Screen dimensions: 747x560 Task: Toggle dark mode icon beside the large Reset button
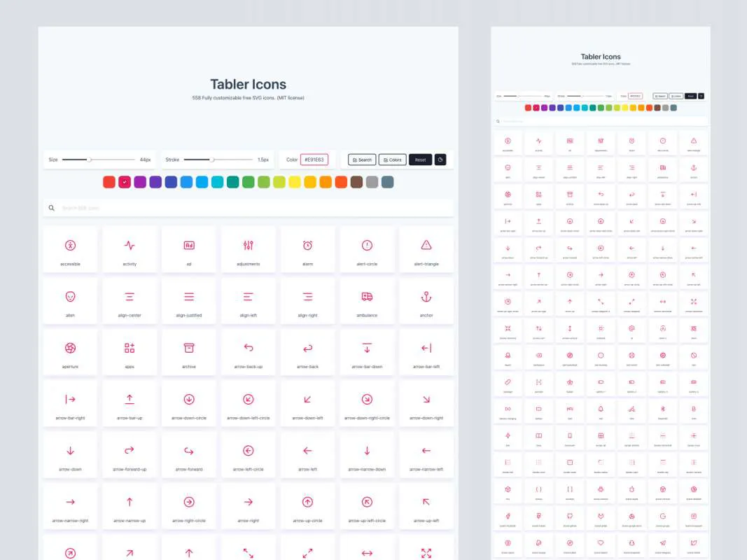tap(440, 160)
